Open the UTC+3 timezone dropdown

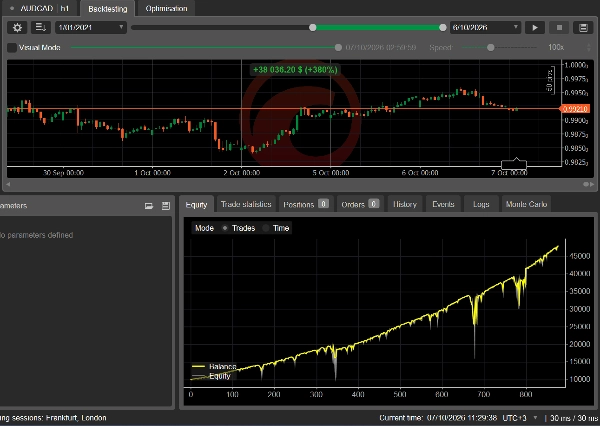pos(520,418)
